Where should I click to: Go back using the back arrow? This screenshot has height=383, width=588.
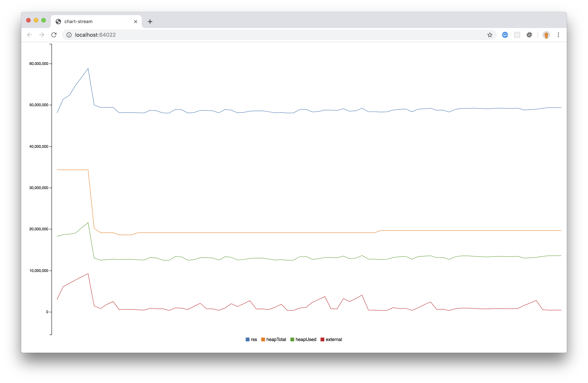(30, 35)
